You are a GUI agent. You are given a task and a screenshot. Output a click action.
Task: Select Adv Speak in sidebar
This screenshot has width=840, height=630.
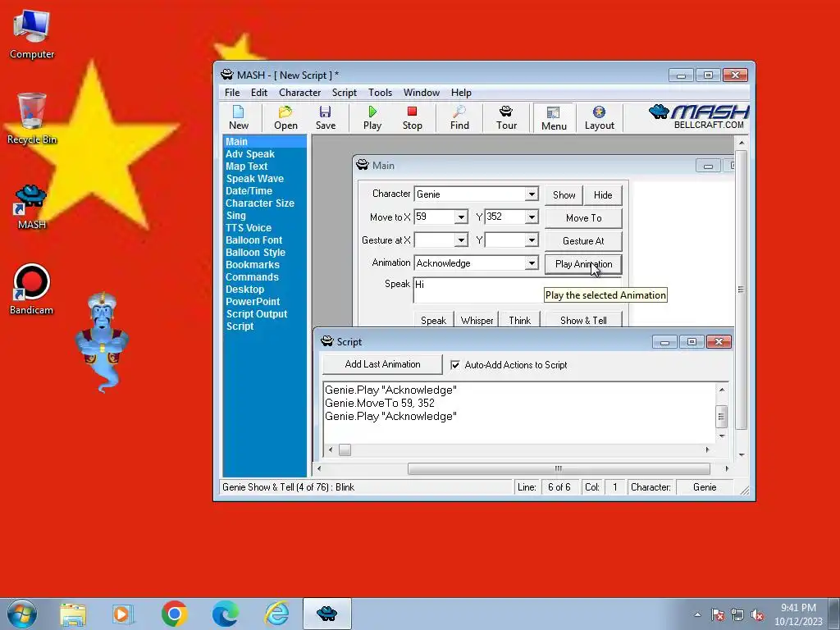click(x=249, y=153)
